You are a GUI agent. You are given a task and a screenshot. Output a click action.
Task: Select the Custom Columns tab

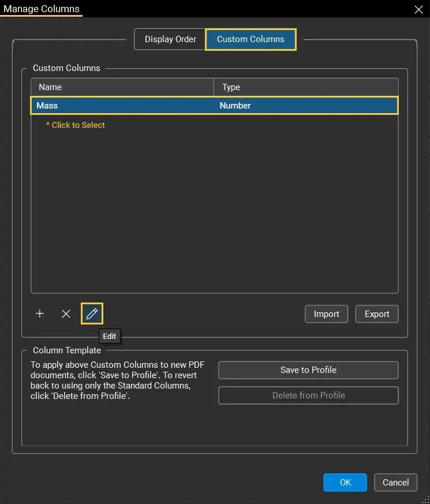click(250, 39)
